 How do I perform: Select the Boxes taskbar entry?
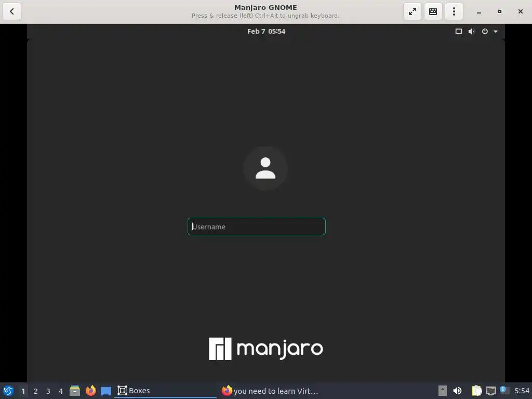coord(165,391)
